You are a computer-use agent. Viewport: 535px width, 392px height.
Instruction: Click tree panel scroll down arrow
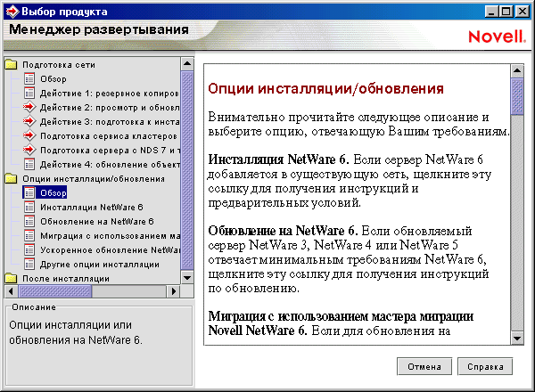(x=187, y=278)
